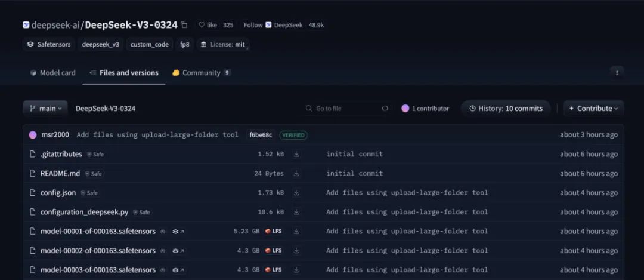Copy the model name to clipboard
This screenshot has height=280, width=644.
point(184,25)
